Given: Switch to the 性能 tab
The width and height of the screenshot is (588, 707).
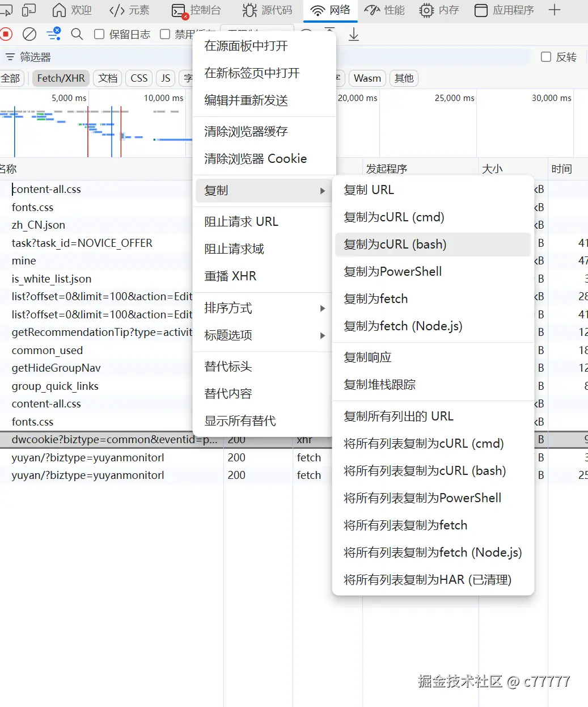Looking at the screenshot, I should click(x=385, y=10).
